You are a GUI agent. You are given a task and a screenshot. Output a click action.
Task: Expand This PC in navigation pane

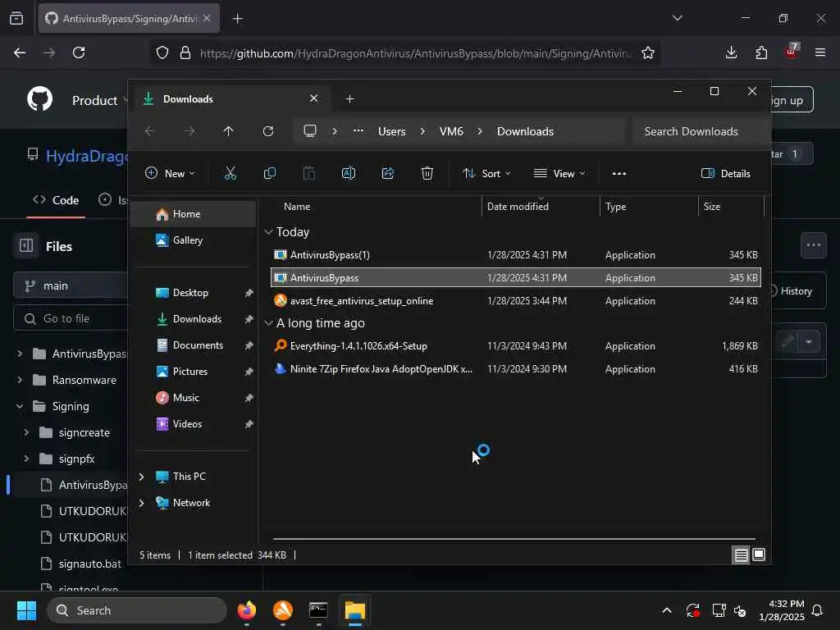click(141, 477)
